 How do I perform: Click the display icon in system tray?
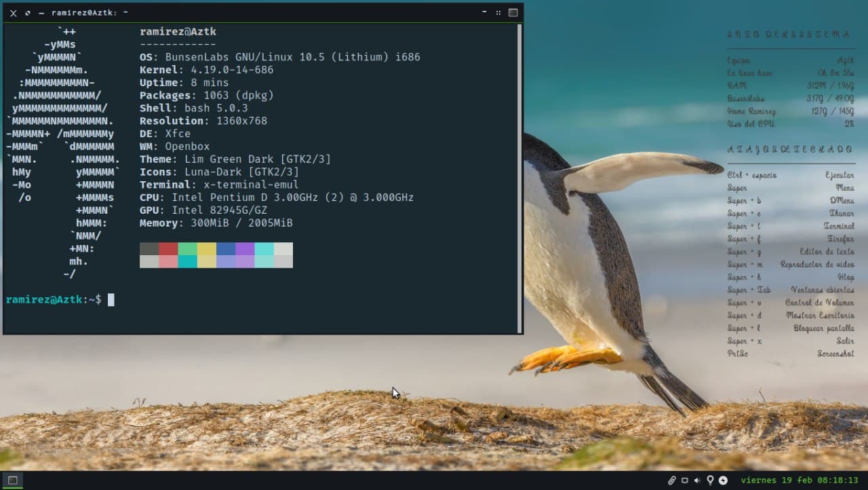click(x=685, y=480)
